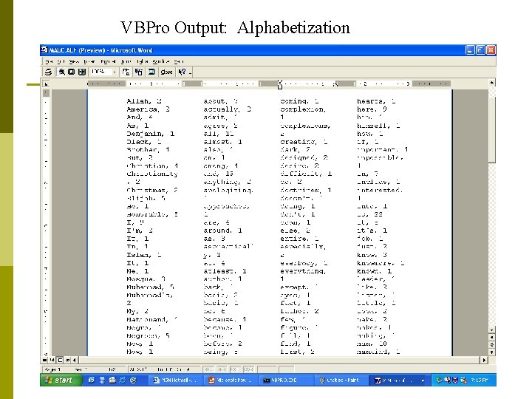
Task: Switch to Print Layout view icon
Action: pyautogui.click(x=60, y=360)
